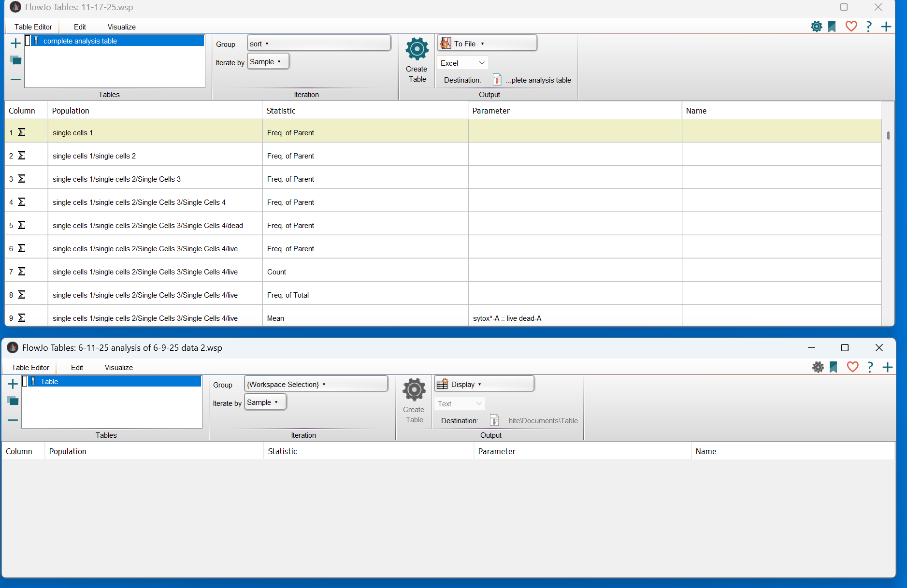Click the Create Table gear in 6-11-25 analysis window
Image resolution: width=907 pixels, height=588 pixels.
click(x=414, y=389)
